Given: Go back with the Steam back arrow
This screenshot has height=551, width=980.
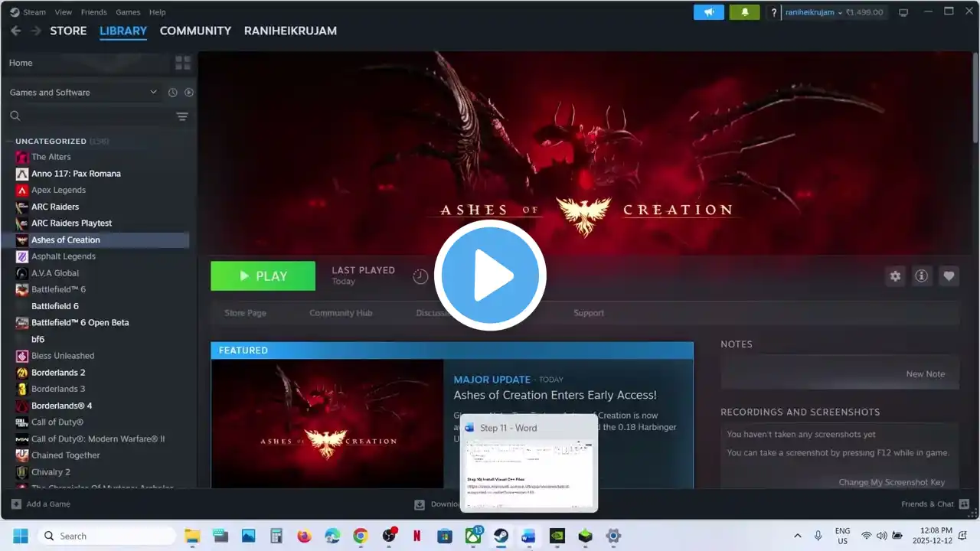Looking at the screenshot, I should [x=15, y=31].
